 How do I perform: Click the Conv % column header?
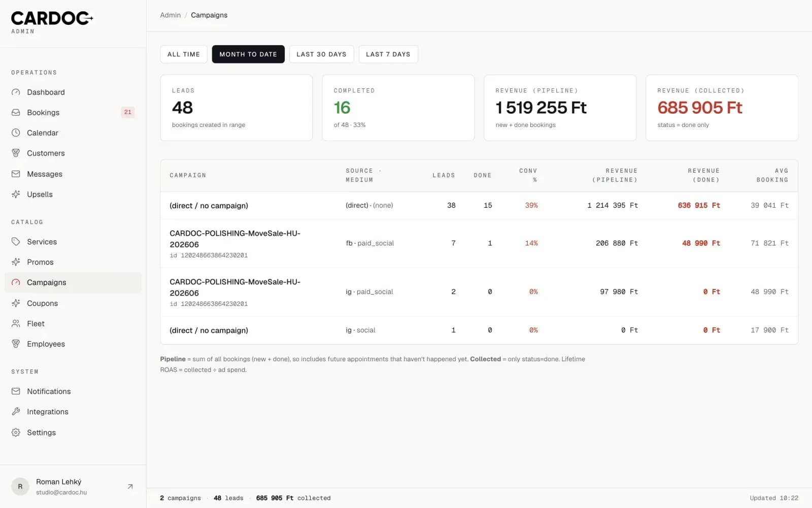(x=528, y=175)
